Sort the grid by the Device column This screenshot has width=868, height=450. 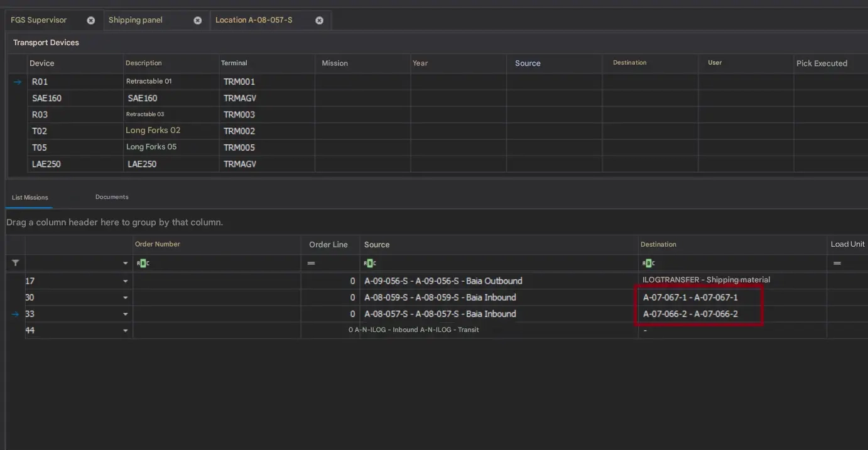[x=41, y=63]
